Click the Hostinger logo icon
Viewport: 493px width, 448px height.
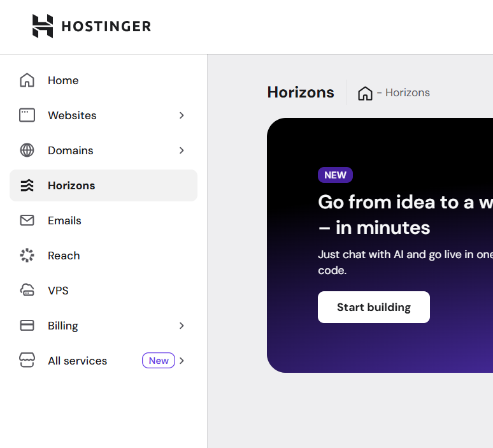43,26
